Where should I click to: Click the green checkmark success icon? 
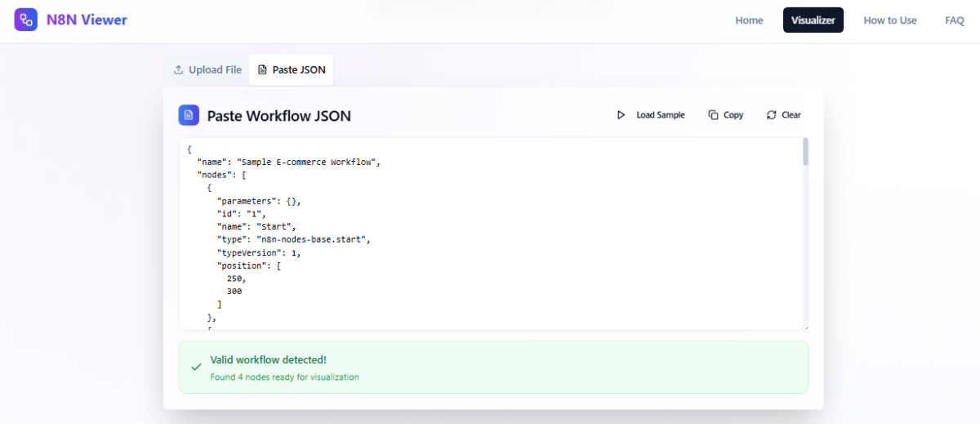196,368
